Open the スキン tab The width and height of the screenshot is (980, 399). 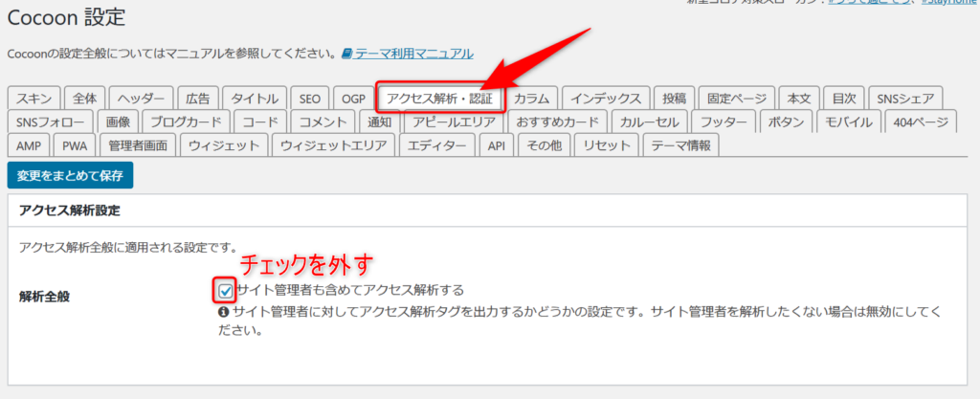[x=34, y=98]
